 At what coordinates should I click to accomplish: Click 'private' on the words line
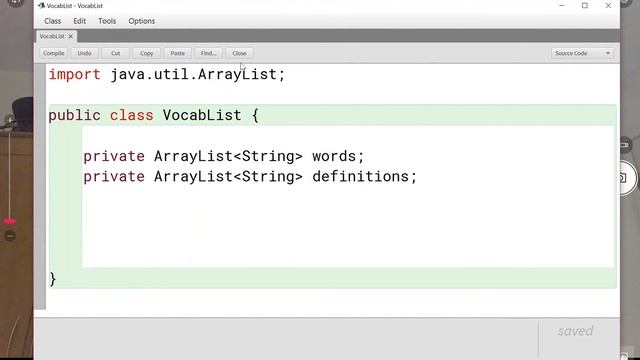tap(114, 157)
